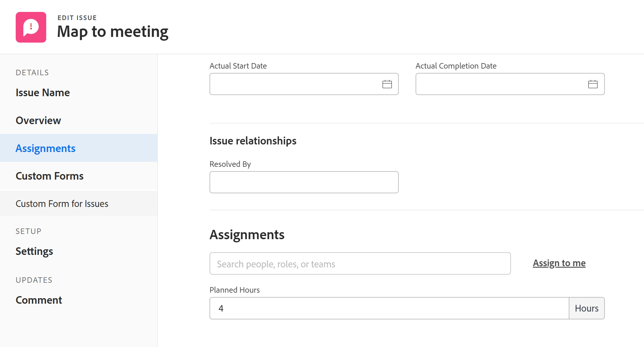Click the Issue relationships heading
Viewport: 644px width, 347px height.
[253, 141]
